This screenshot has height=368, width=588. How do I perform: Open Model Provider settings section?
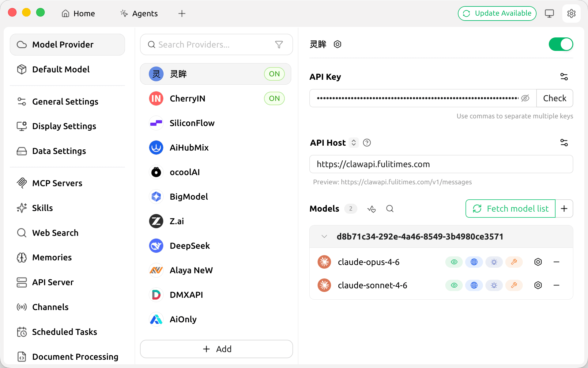67,44
